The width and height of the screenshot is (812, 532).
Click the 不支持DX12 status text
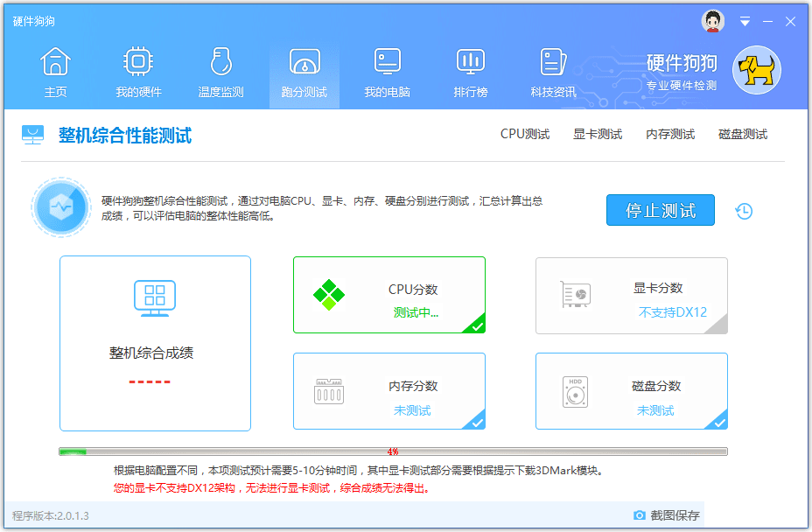pyautogui.click(x=673, y=312)
